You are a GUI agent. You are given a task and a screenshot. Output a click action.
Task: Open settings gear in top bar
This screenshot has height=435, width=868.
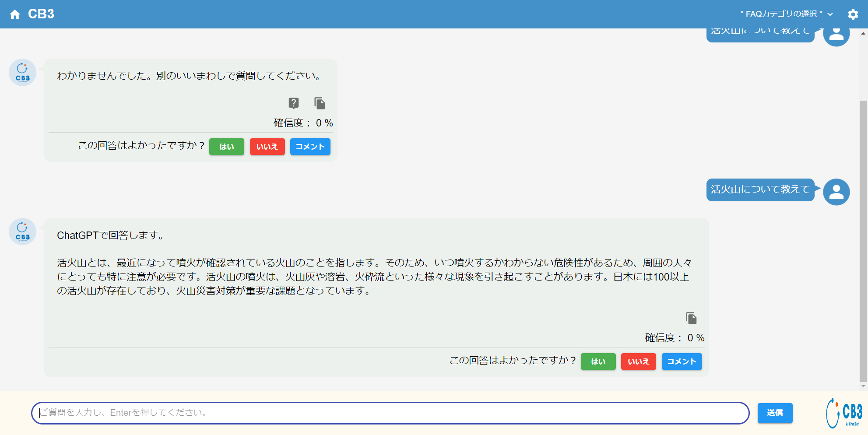853,14
